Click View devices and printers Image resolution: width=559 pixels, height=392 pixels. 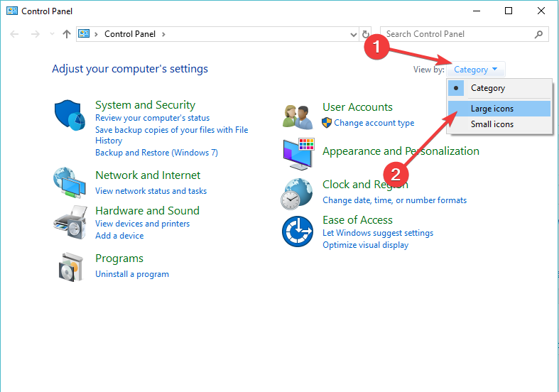(x=142, y=224)
